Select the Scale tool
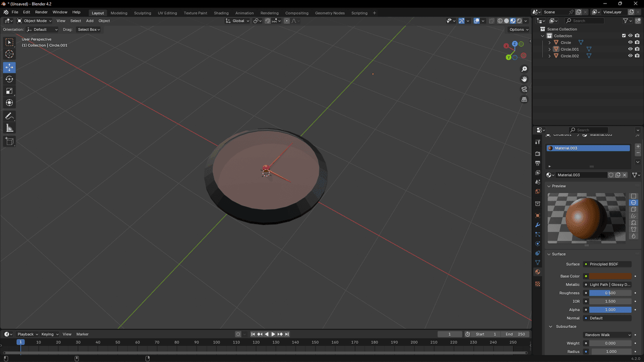 (10, 91)
